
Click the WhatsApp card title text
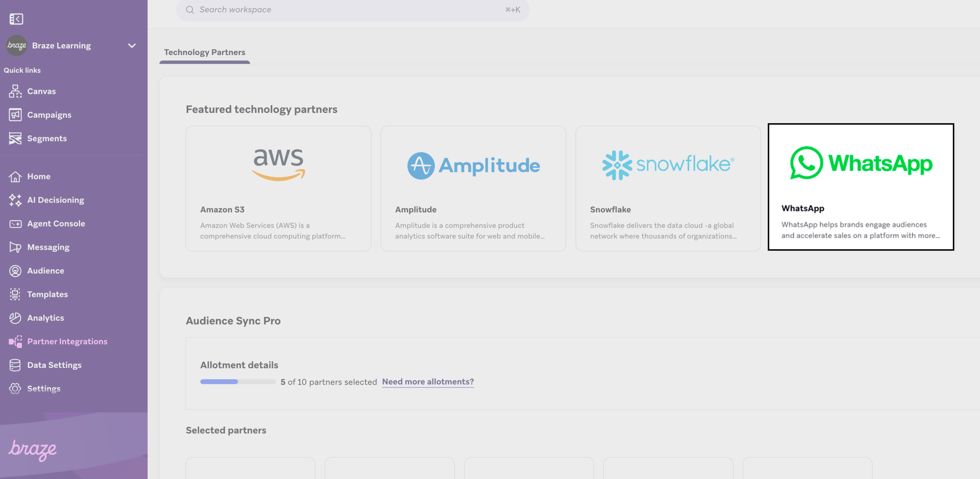pyautogui.click(x=803, y=208)
